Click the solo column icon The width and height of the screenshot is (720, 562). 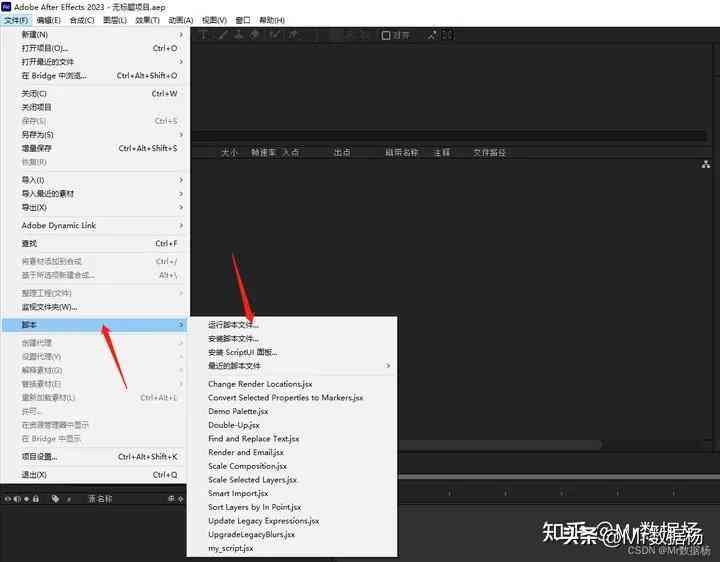[27, 499]
